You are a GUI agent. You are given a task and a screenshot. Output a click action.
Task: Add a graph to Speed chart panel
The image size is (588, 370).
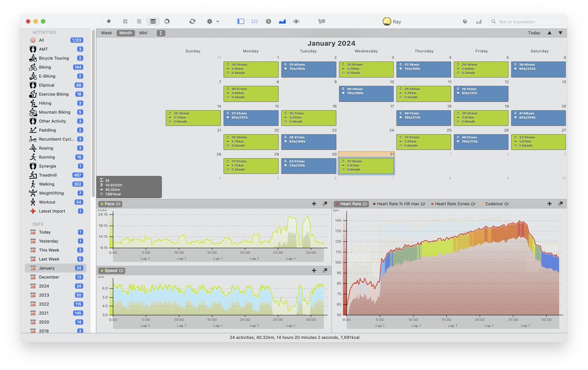314,271
